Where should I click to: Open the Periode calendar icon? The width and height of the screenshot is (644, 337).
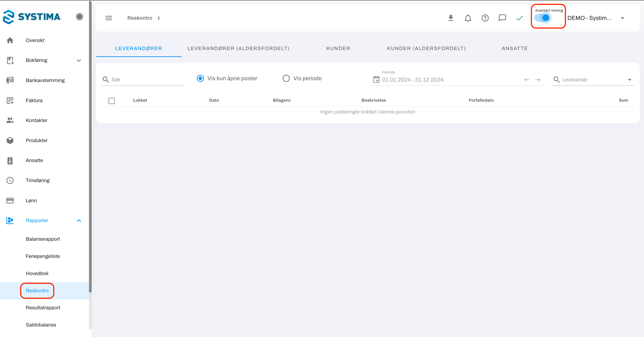coord(376,79)
